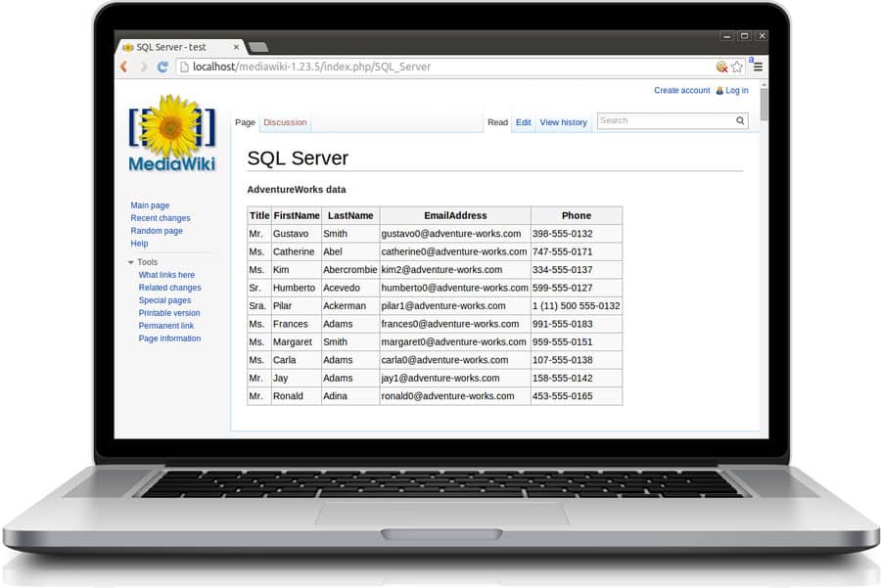Screen dimensions: 881x588
Task: Open Special pages link
Action: coord(164,300)
